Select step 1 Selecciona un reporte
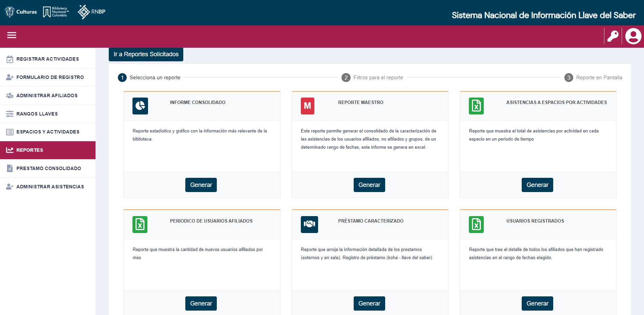 point(149,78)
